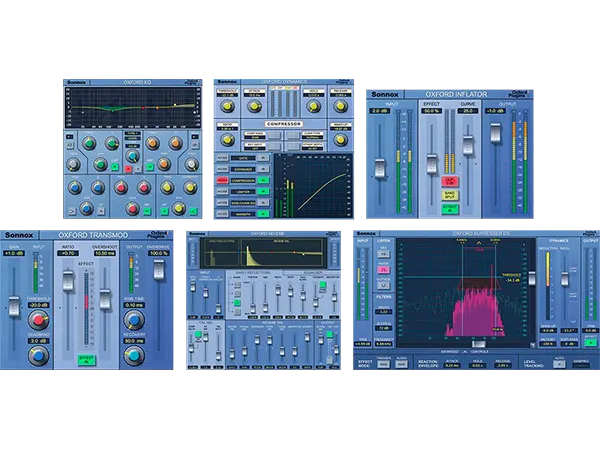Screen dimensions: 600x450
Task: Click the Band Split button in Inflator
Action: coord(450,195)
